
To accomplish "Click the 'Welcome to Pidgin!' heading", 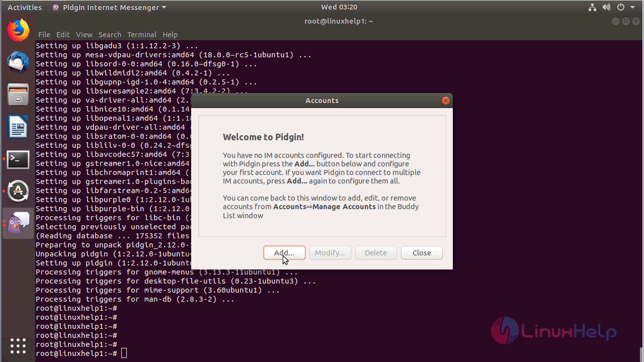I will pyautogui.click(x=263, y=137).
